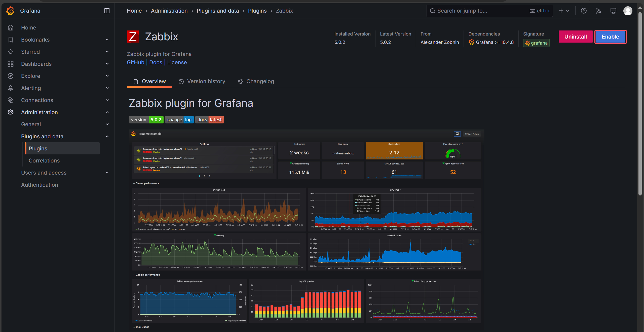Expand the Bookmarks section chevron
This screenshot has height=332, width=644.
107,40
